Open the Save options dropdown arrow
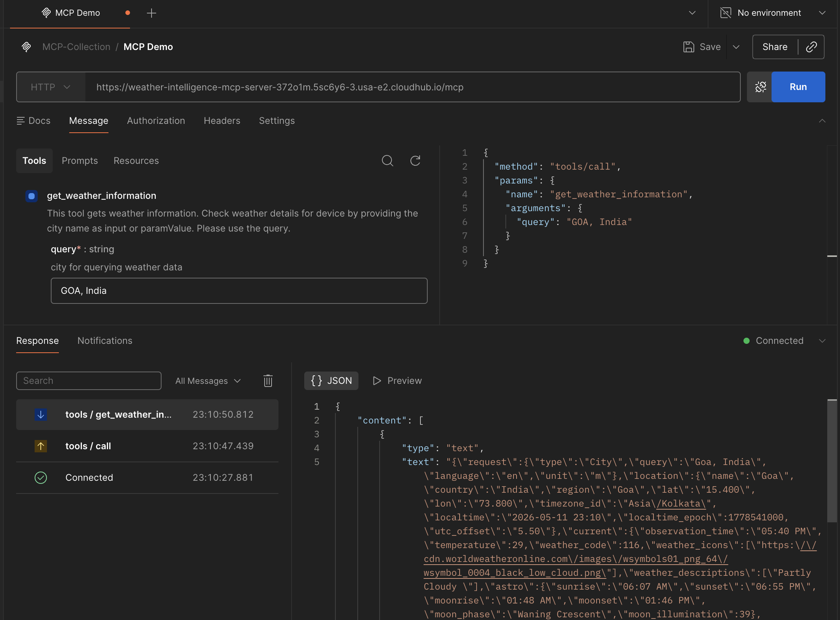 pos(736,47)
